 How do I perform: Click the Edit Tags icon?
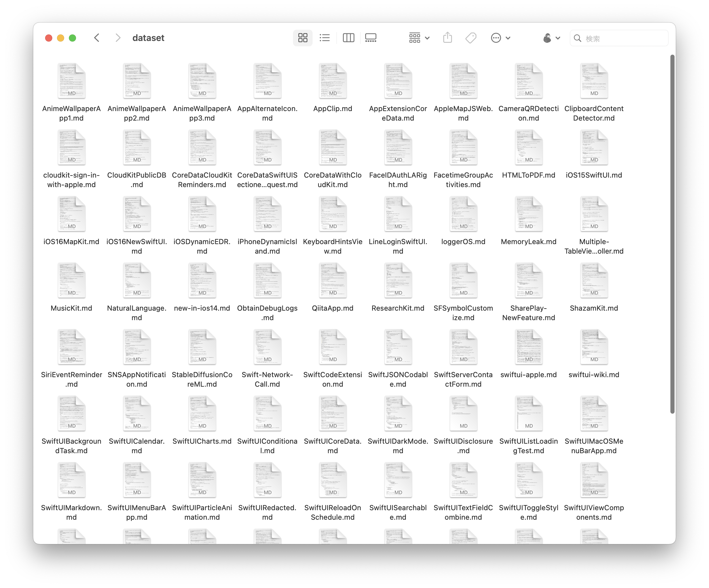tap(471, 38)
